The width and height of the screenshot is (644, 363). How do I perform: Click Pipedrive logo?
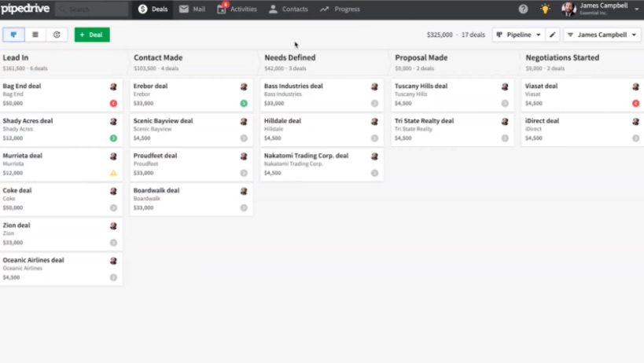(25, 8)
